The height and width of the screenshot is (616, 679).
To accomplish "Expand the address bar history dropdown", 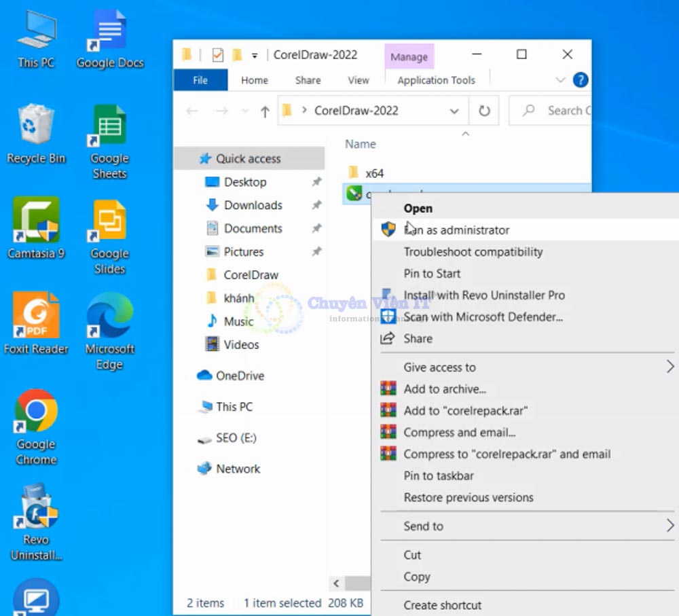I will click(x=454, y=111).
